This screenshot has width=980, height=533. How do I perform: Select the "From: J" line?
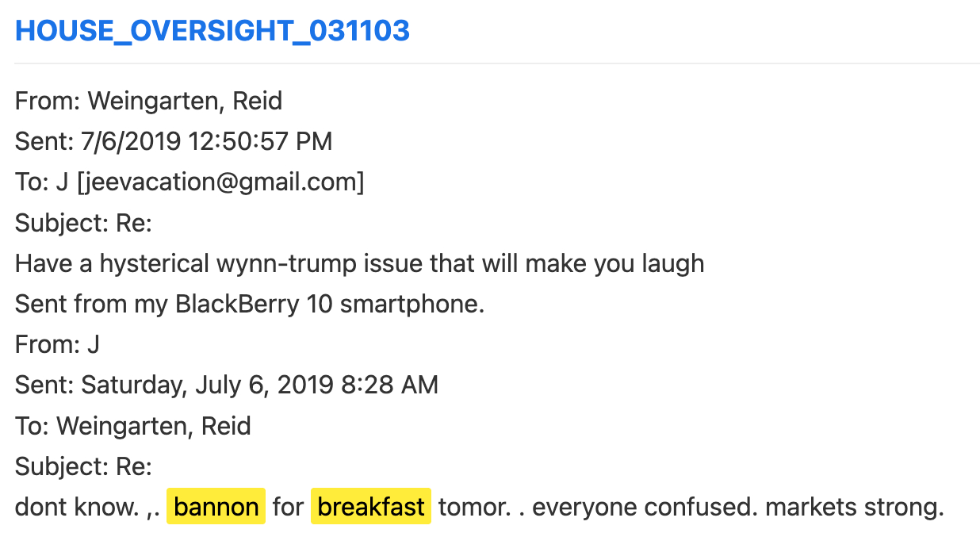(x=57, y=345)
